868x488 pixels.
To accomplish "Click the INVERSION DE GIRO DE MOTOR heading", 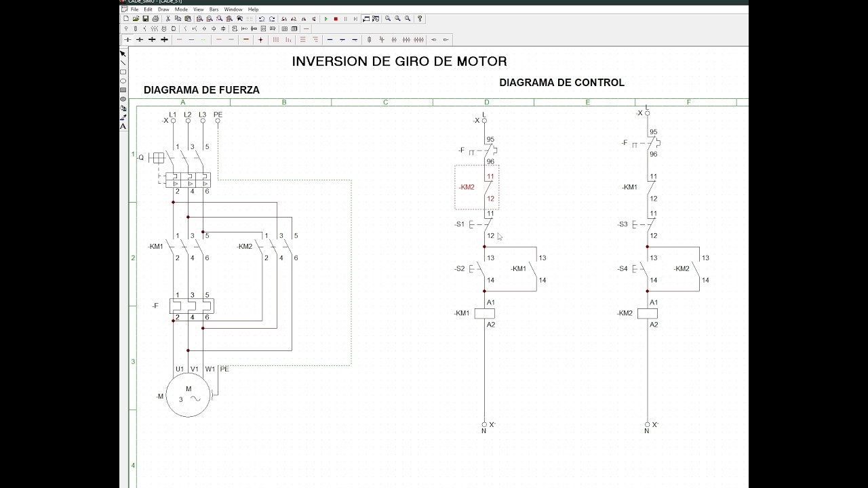I will (399, 61).
